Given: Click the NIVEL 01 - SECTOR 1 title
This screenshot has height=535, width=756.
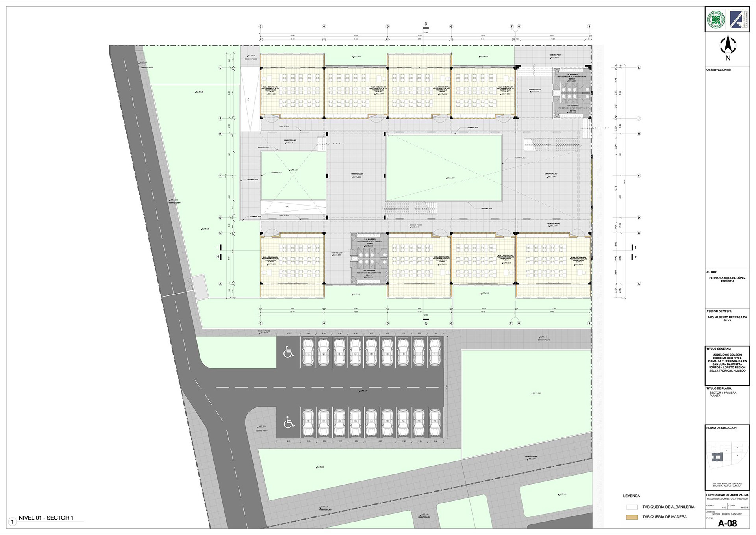Looking at the screenshot, I should pos(46,518).
